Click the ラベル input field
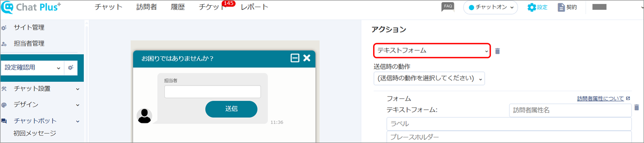 tap(509, 124)
